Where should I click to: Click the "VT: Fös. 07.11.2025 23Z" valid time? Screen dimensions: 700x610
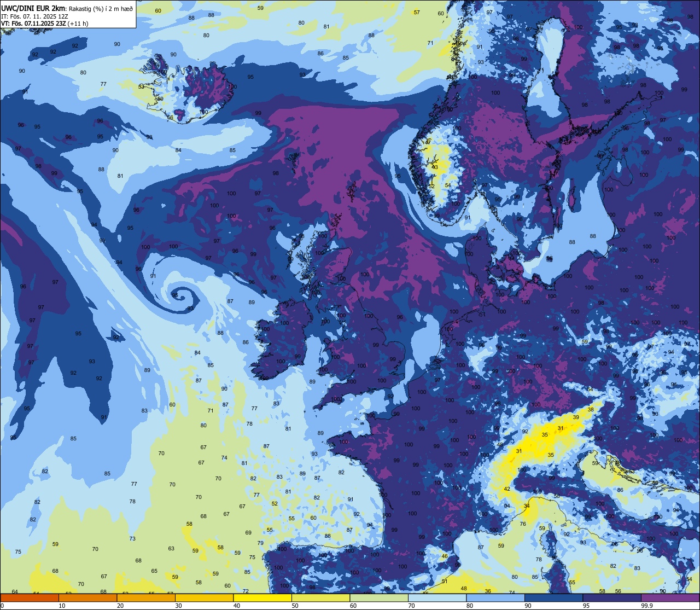(x=34, y=24)
